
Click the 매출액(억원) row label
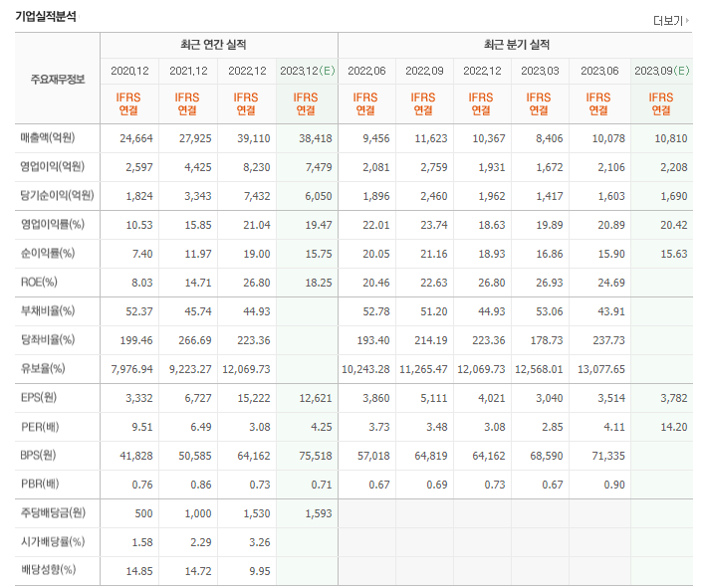tap(48, 138)
